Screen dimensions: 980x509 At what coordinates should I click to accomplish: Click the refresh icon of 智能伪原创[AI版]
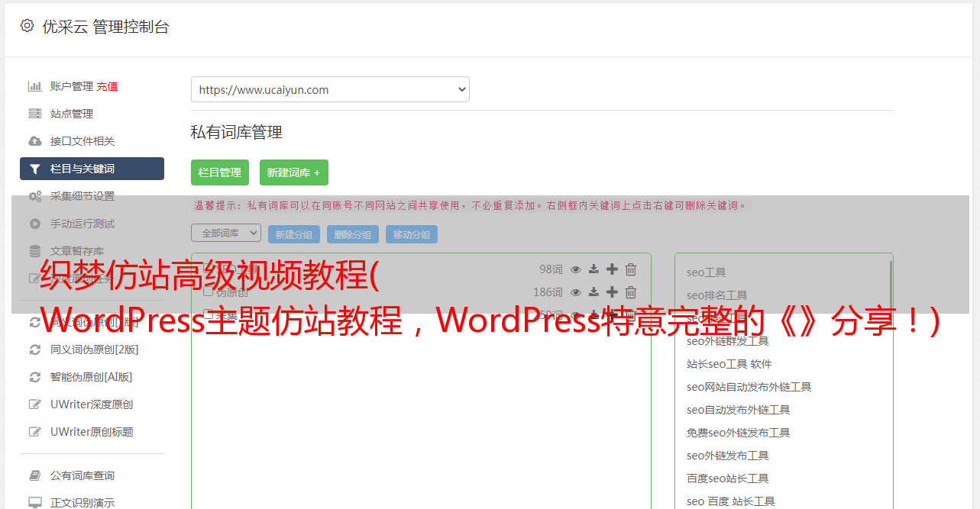pyautogui.click(x=34, y=377)
